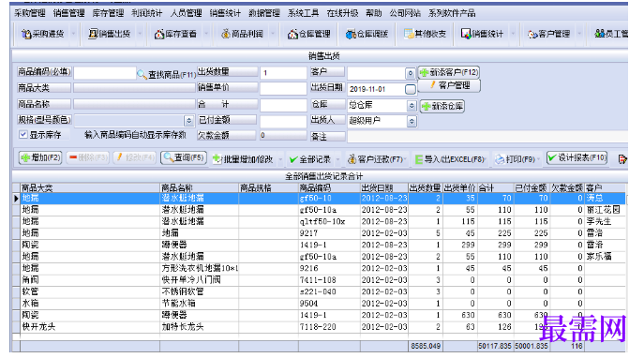Open the 在线升级 menu
Screen dimensions: 644x358
(342, 13)
